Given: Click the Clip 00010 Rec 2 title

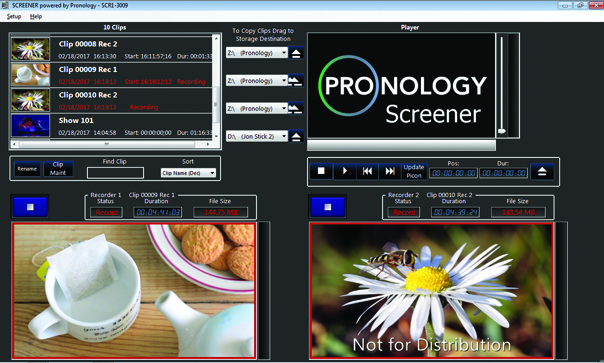Looking at the screenshot, I should (x=88, y=95).
